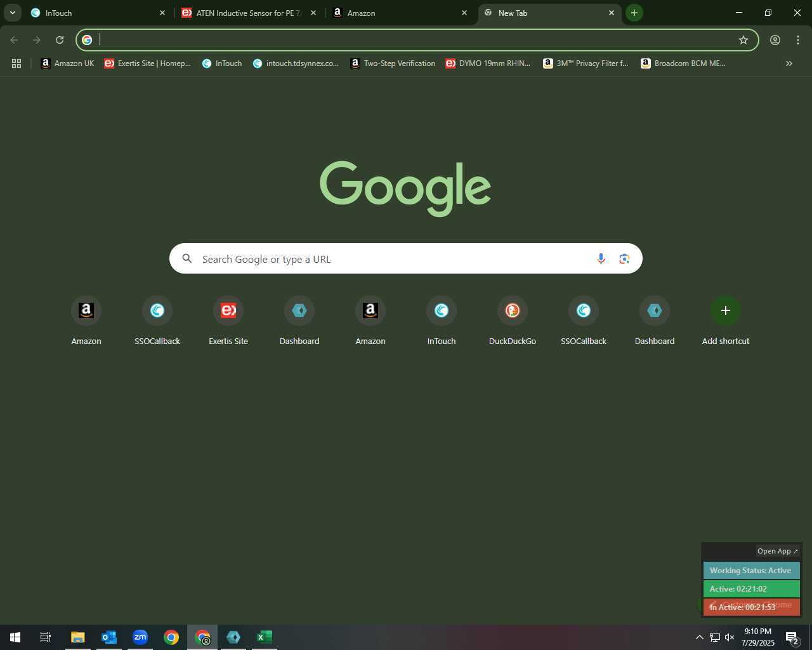
Task: Open the first SSOCallback shortcut tile
Action: coord(157,322)
